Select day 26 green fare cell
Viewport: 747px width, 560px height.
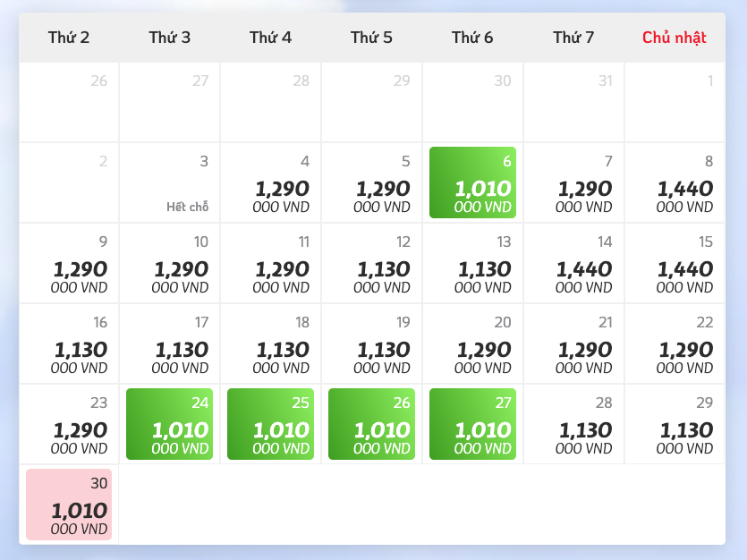tap(371, 424)
